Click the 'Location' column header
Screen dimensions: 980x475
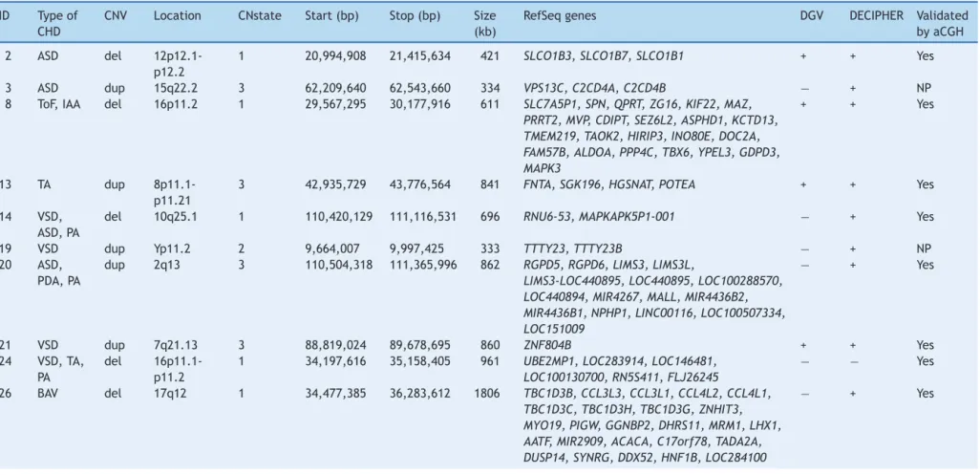coord(178,16)
